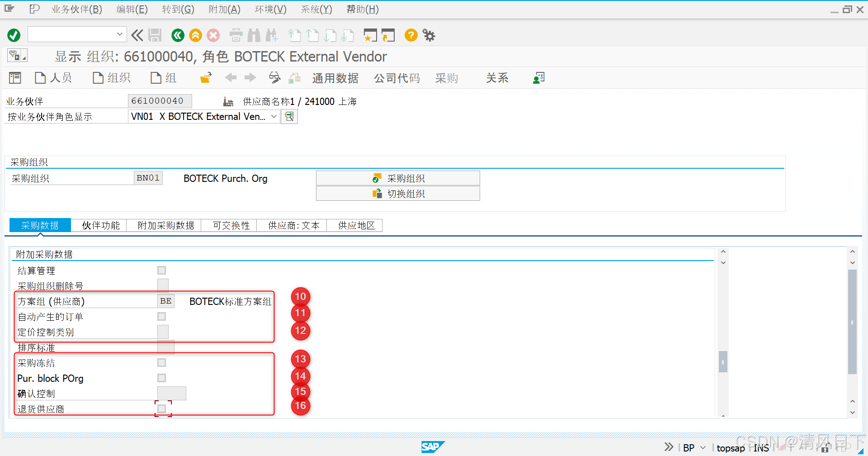868x456 pixels.
Task: Click the Save disk icon
Action: 155,35
